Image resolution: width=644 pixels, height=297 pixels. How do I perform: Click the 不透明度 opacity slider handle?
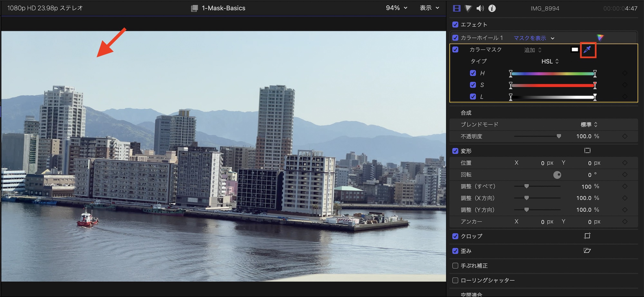[x=559, y=136]
